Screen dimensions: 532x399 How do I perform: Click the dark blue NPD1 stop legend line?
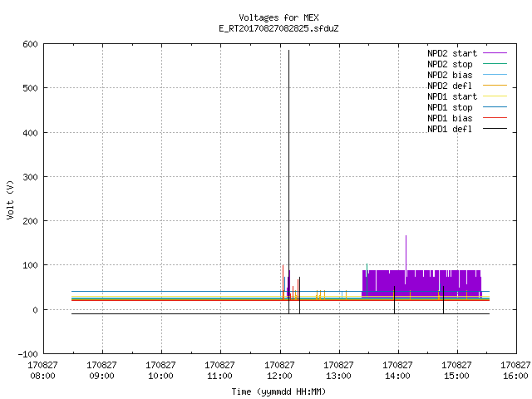[495, 107]
